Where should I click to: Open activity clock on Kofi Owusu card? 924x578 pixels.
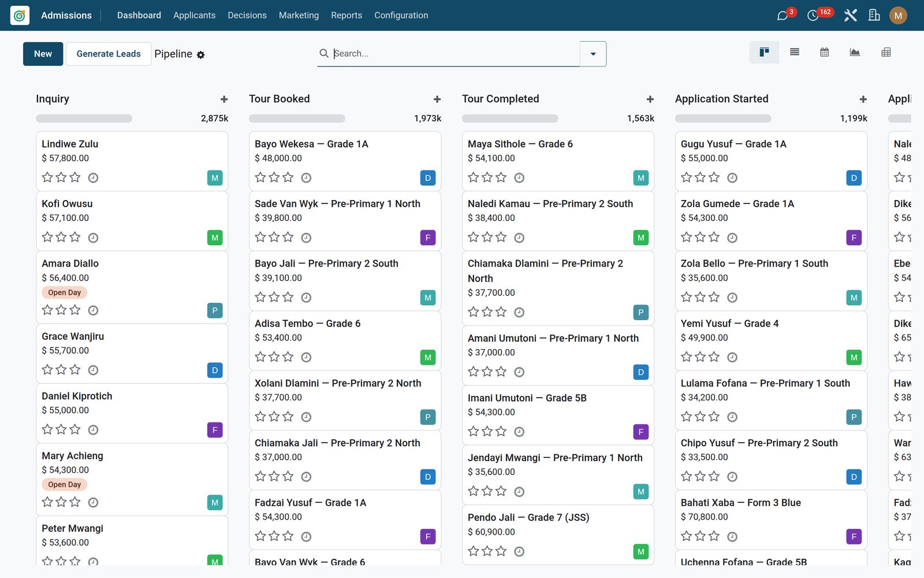93,238
